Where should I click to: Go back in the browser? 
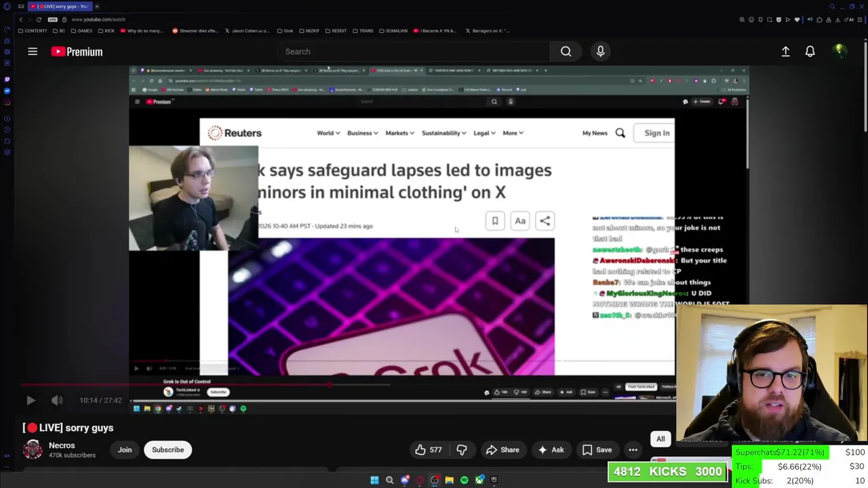point(21,20)
